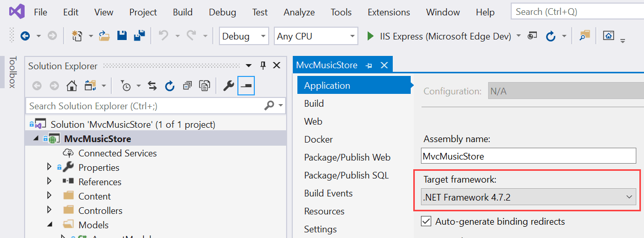The width and height of the screenshot is (644, 238).
Task: Click the refresh browser icon in main toolbar
Action: 551,36
